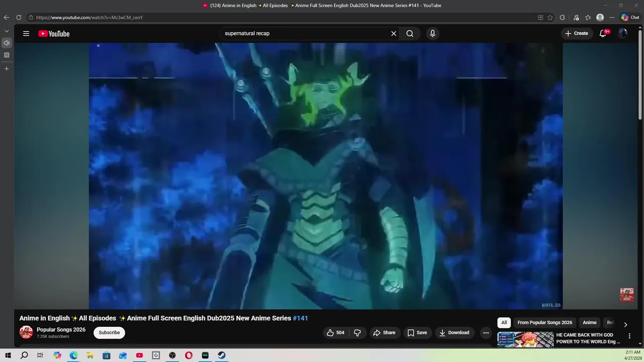The width and height of the screenshot is (644, 362).
Task: Open Opera browser from the taskbar
Action: [x=189, y=355]
